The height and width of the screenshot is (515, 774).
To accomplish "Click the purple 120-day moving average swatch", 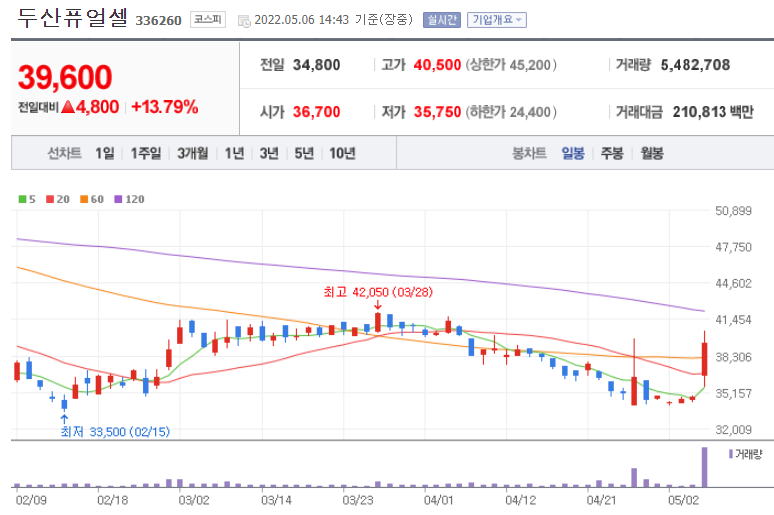I will [118, 199].
